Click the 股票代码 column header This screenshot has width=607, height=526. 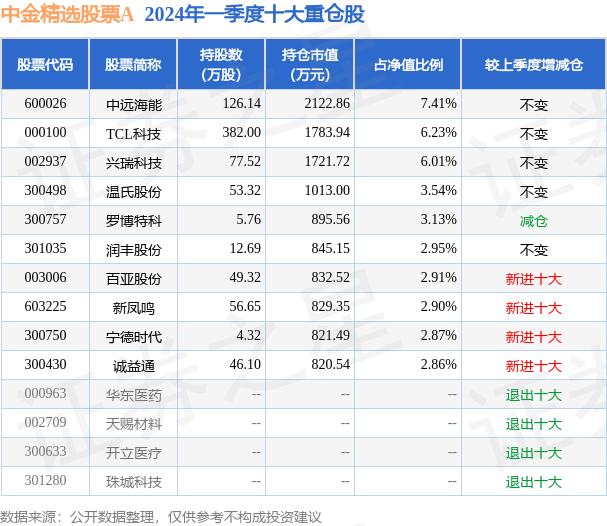[x=45, y=65]
